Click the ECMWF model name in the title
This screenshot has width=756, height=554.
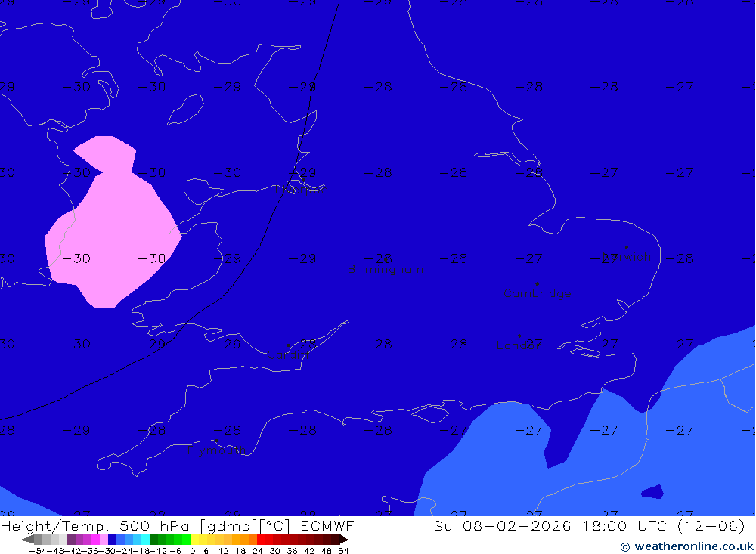point(327,525)
